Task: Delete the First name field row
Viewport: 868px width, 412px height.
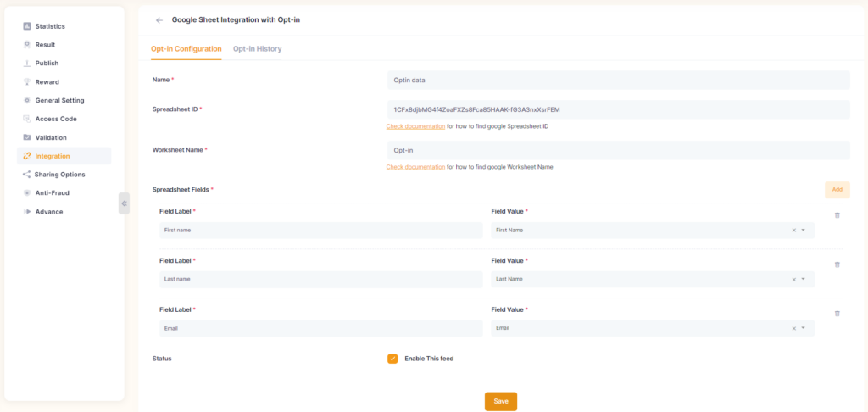Action: tap(837, 214)
